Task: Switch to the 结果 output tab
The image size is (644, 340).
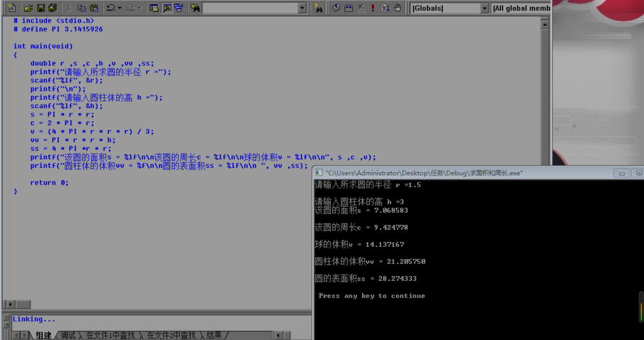Action: [214, 335]
